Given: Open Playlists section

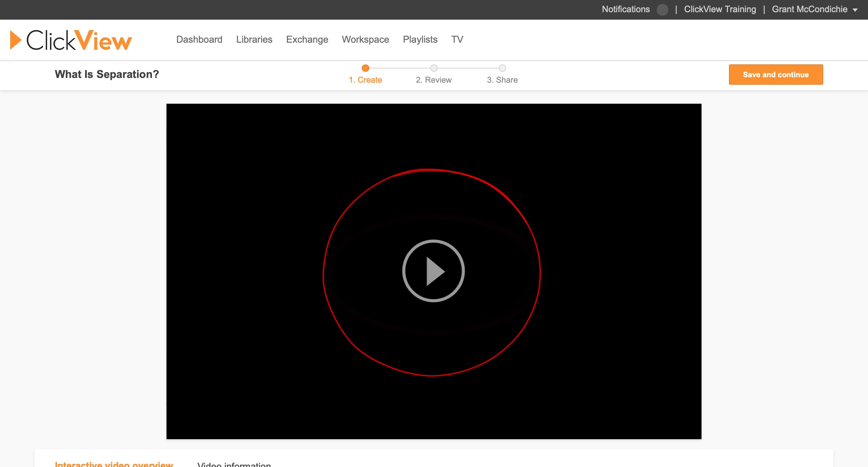Looking at the screenshot, I should tap(420, 40).
